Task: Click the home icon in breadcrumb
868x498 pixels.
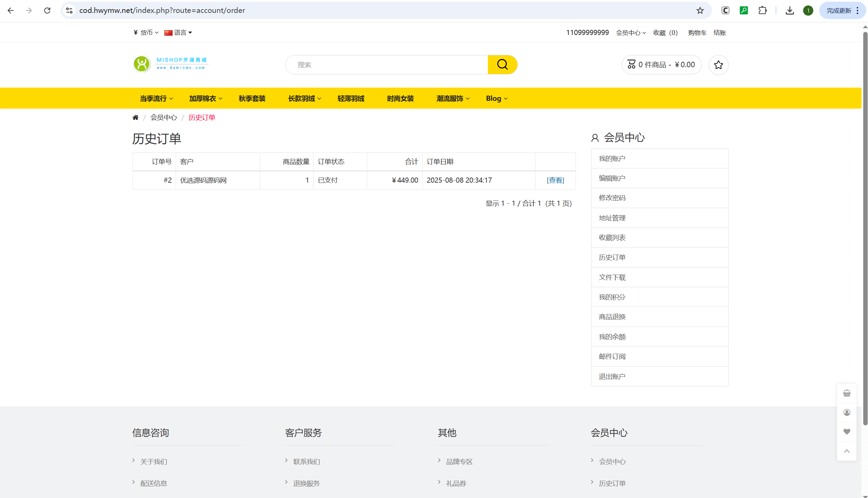Action: coord(135,117)
